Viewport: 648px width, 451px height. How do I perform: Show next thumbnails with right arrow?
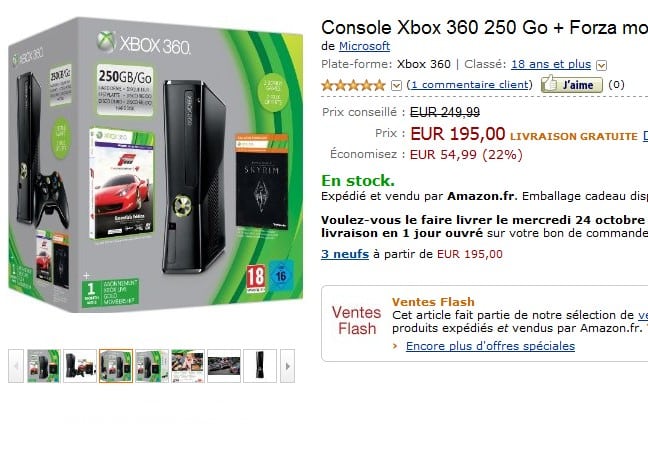(x=287, y=366)
